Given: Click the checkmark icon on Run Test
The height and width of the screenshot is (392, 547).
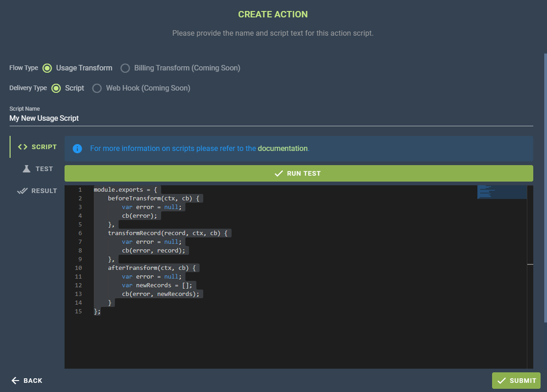Looking at the screenshot, I should [x=278, y=173].
